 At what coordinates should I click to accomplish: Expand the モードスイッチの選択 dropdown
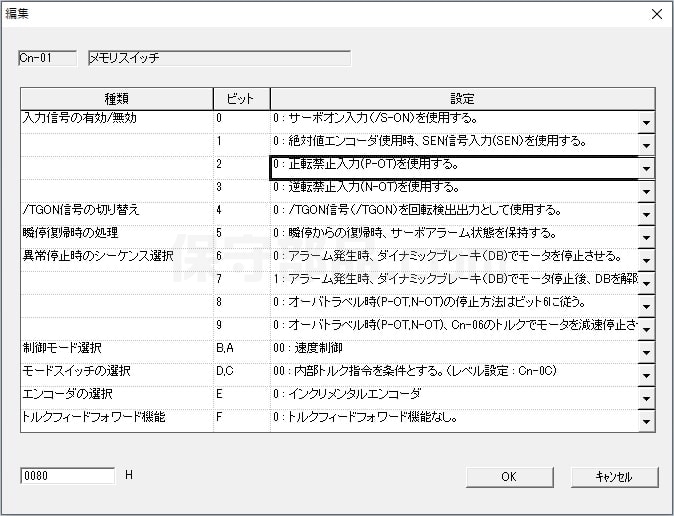pos(646,375)
